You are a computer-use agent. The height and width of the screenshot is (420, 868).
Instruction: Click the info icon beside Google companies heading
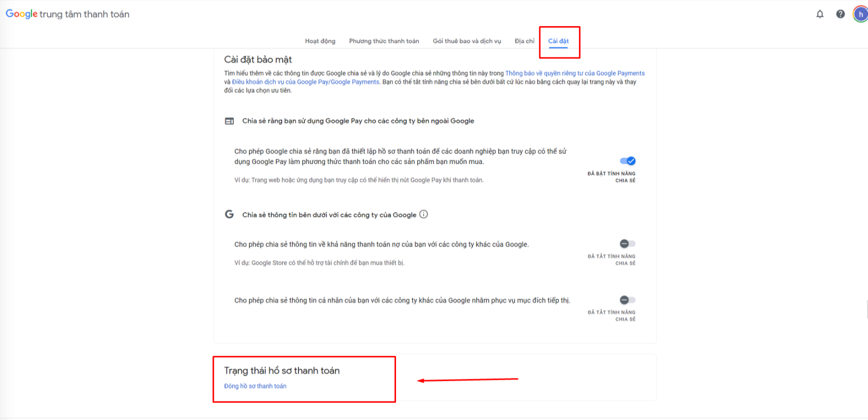[x=424, y=214]
